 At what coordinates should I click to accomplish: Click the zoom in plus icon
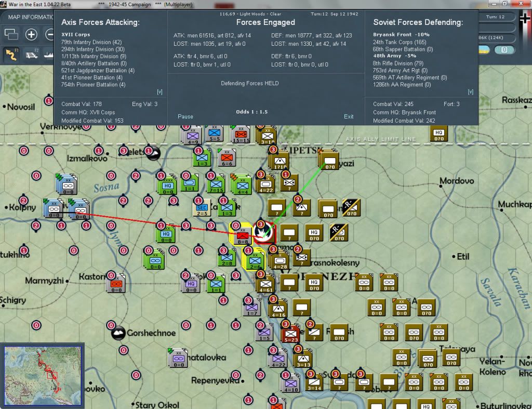pos(31,34)
